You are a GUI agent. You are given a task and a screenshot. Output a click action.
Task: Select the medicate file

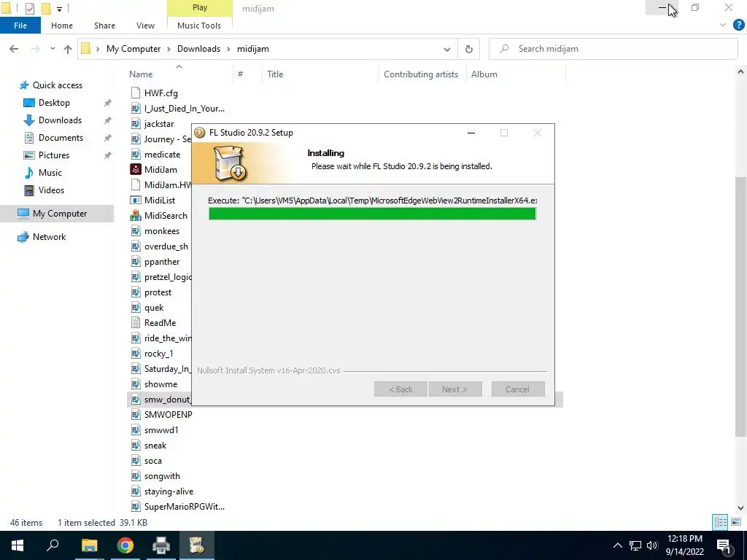(162, 155)
